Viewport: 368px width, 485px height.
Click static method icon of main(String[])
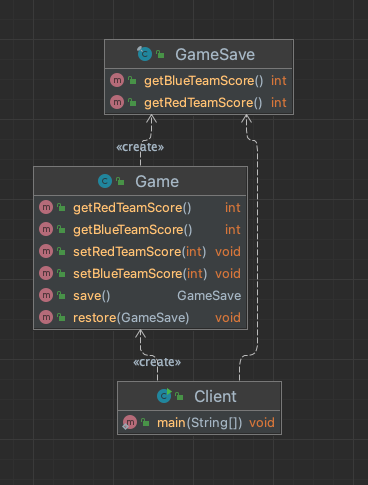pos(129,423)
